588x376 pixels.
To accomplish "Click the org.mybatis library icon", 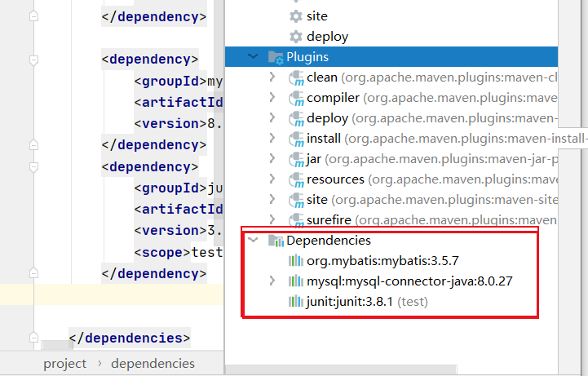I will [296, 260].
